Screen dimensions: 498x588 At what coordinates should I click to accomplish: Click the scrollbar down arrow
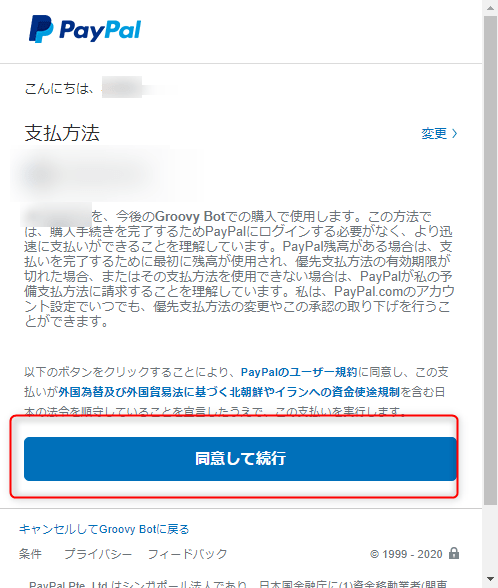coord(490,580)
